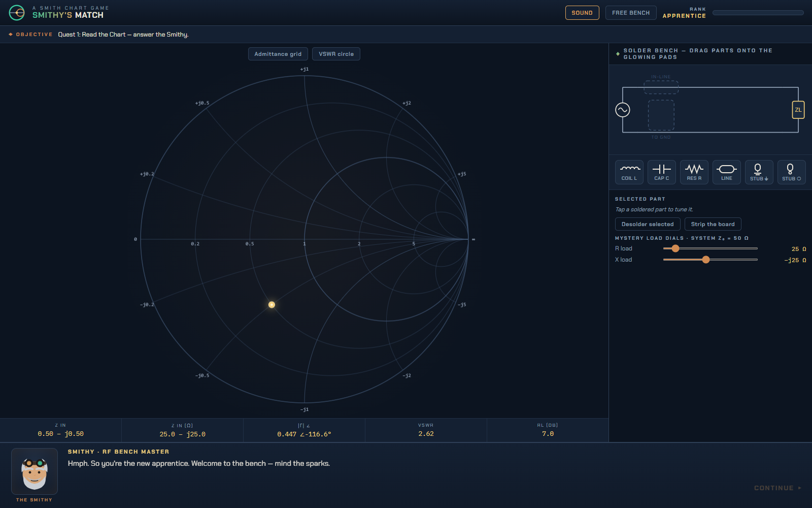812x508 pixels.
Task: Click the Smithy's welcome dialogue line
Action: pyautogui.click(x=199, y=463)
